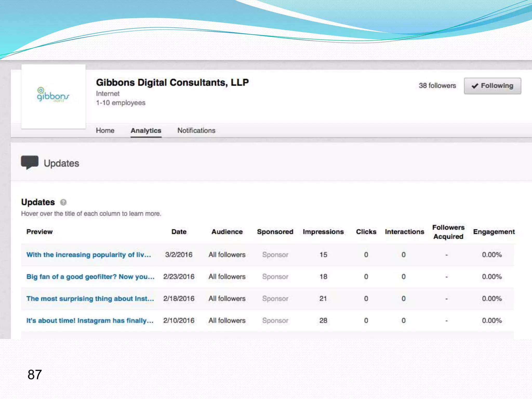This screenshot has height=399, width=532.
Task: Select the Analytics tab
Action: (x=146, y=130)
